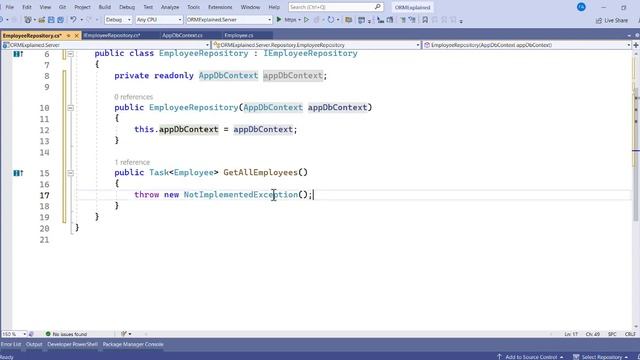Open the Any CPU platform dropdown
The image size is (640, 360).
click(159, 20)
